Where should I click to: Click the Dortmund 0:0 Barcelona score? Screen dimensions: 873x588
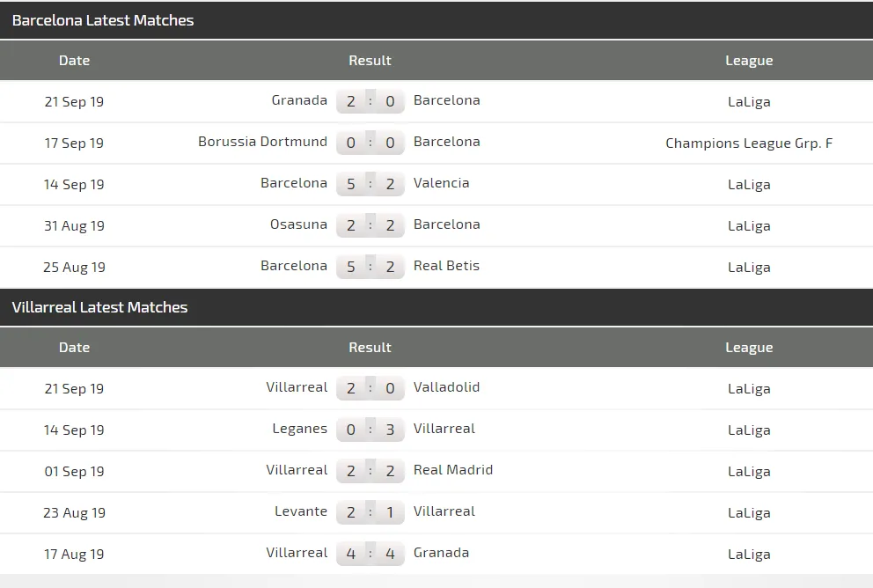370,143
